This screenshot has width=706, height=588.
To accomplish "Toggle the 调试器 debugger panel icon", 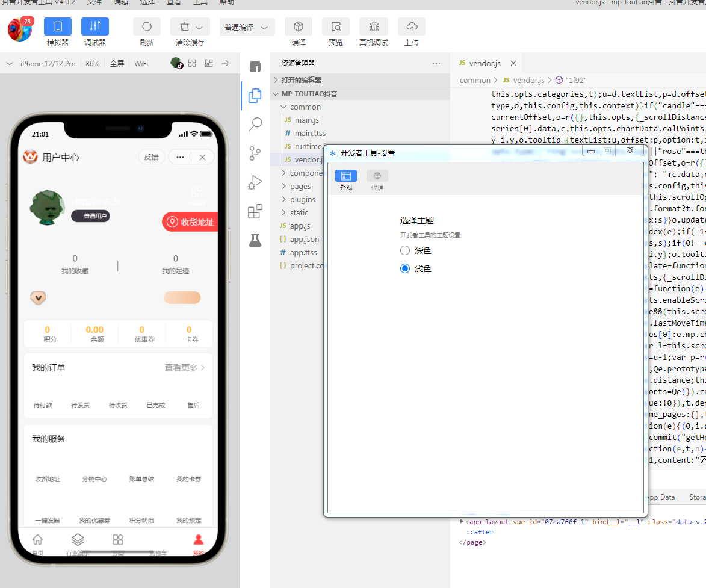I will click(x=94, y=26).
